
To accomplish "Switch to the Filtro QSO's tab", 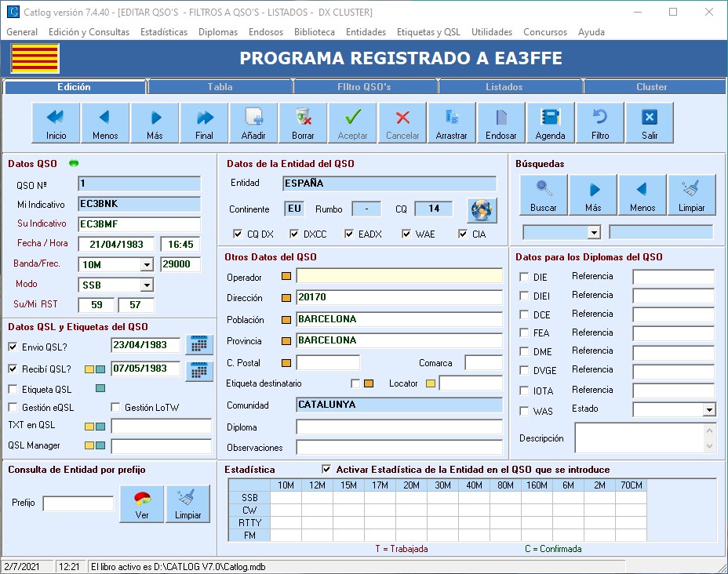I will click(364, 87).
